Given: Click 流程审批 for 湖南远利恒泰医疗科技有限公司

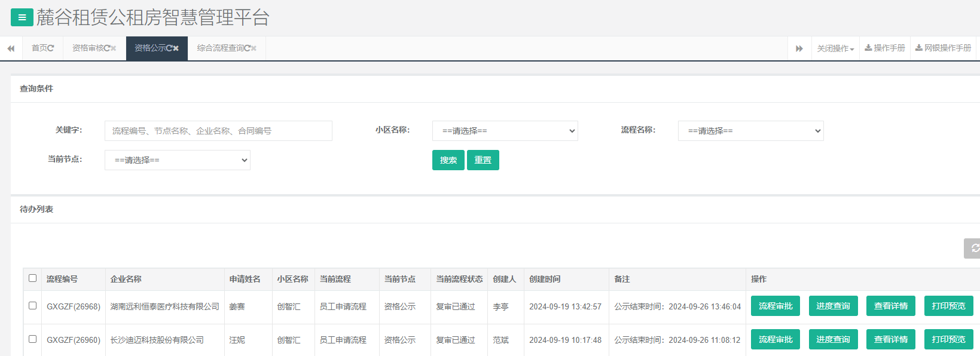Looking at the screenshot, I should 775,306.
